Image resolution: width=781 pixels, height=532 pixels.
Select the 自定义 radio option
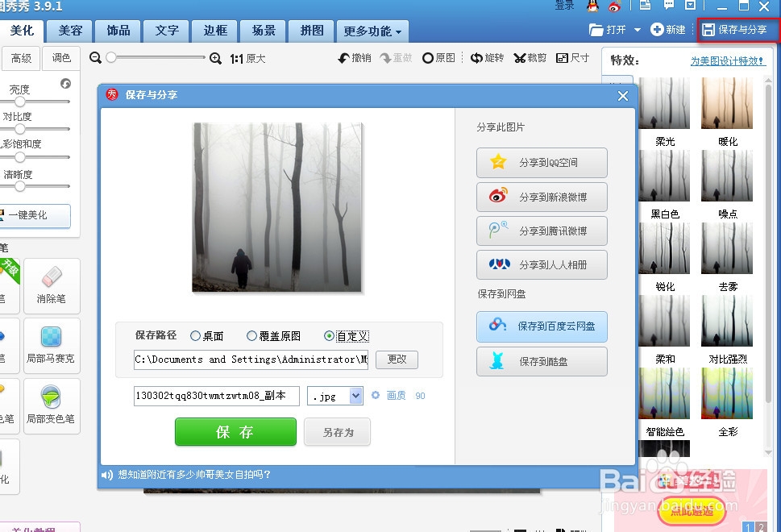346,336
